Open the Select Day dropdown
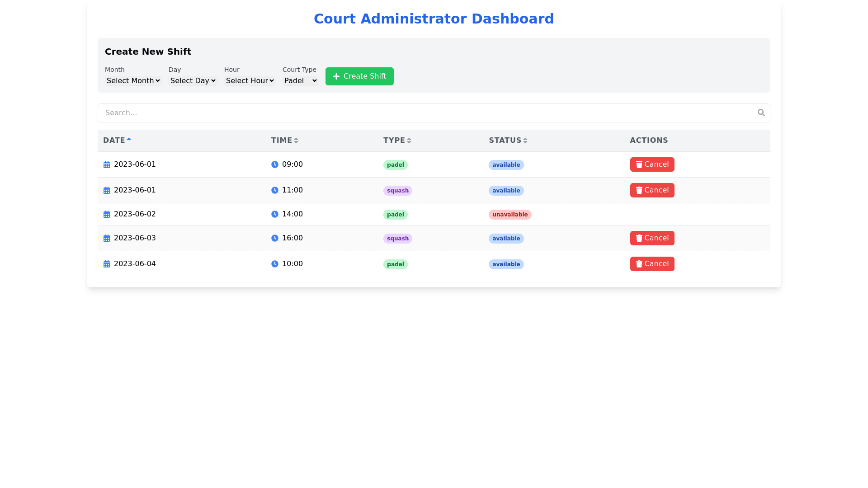The image size is (868, 488). point(193,80)
